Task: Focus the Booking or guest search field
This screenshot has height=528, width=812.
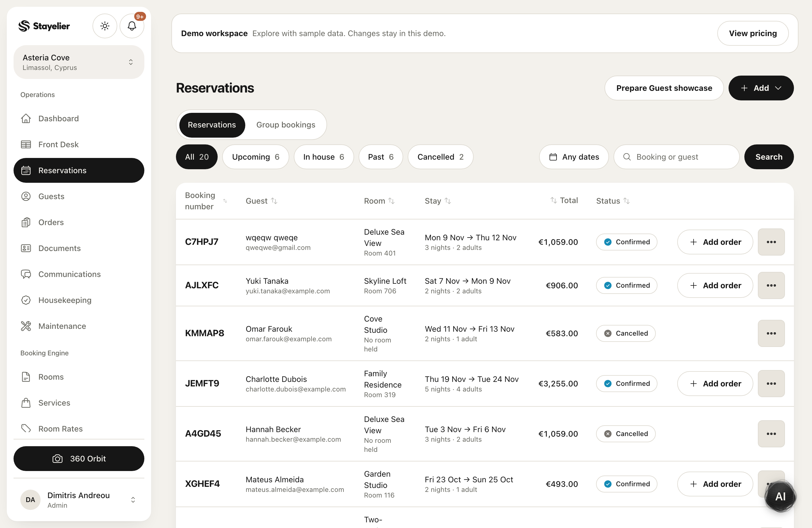Action: click(x=676, y=157)
